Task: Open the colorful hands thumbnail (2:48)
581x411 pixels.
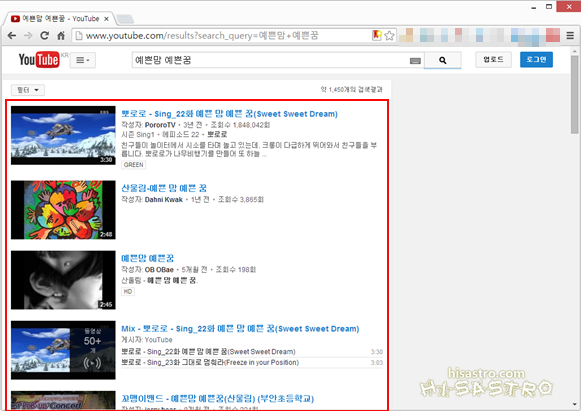Action: [x=63, y=210]
